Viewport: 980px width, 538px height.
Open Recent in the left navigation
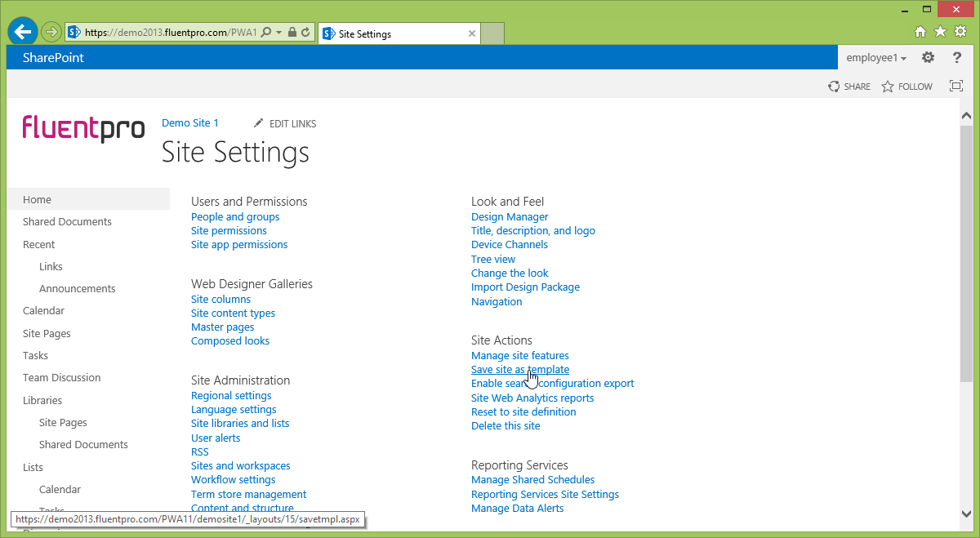[38, 244]
